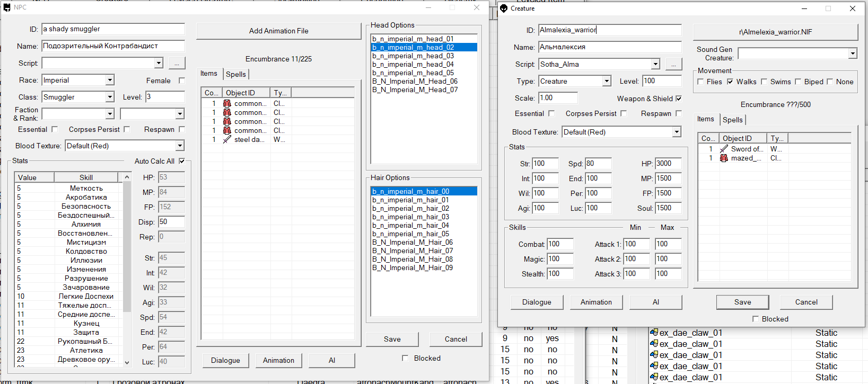The width and height of the screenshot is (868, 384).
Task: Open AI settings in Creature window
Action: point(656,302)
